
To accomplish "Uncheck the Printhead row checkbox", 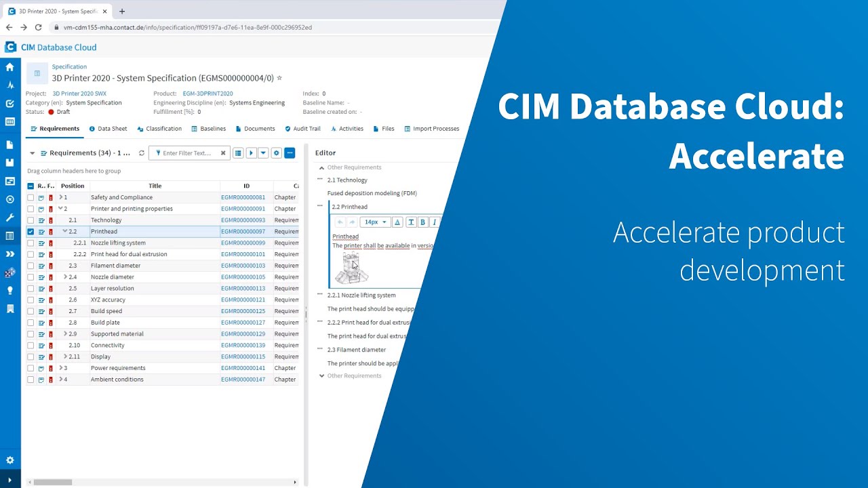I will (31, 232).
